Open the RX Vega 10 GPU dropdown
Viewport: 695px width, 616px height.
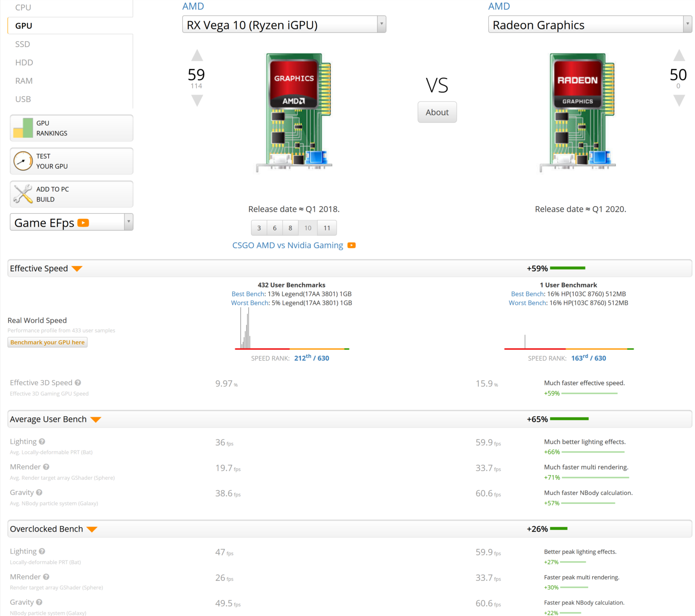[x=284, y=24]
